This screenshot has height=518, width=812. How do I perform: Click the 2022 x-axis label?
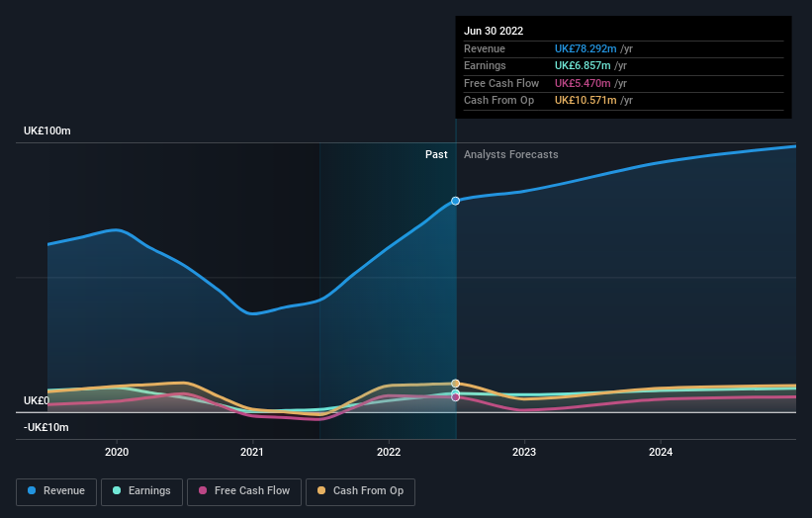coord(389,453)
